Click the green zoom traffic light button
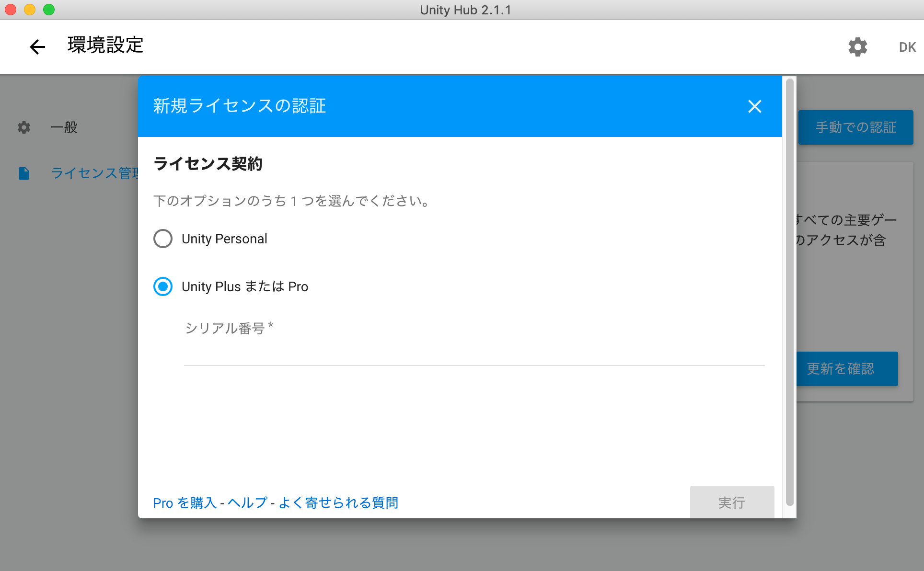 (x=48, y=9)
